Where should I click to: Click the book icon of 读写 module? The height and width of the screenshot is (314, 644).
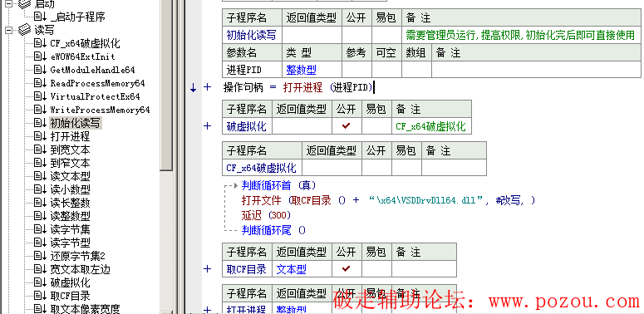[x=25, y=30]
